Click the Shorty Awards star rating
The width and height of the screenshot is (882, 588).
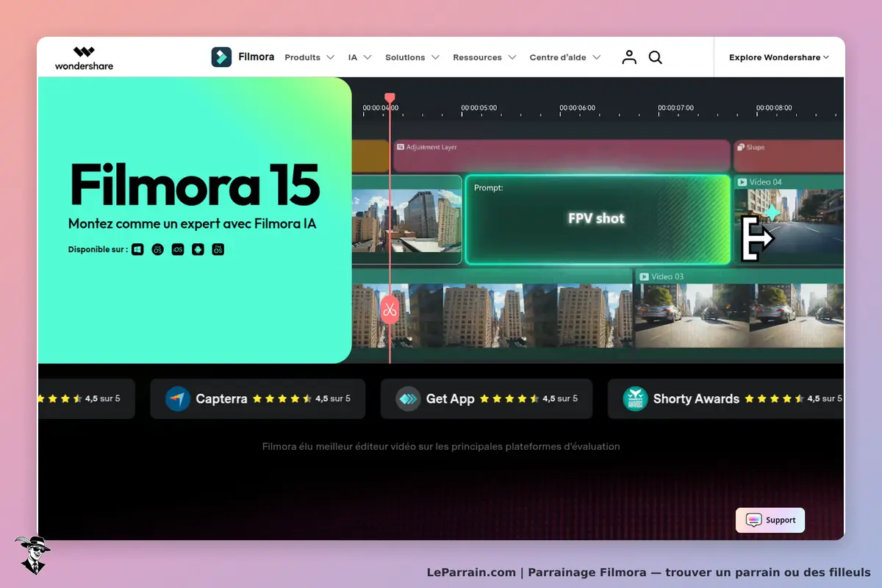pyautogui.click(x=774, y=399)
